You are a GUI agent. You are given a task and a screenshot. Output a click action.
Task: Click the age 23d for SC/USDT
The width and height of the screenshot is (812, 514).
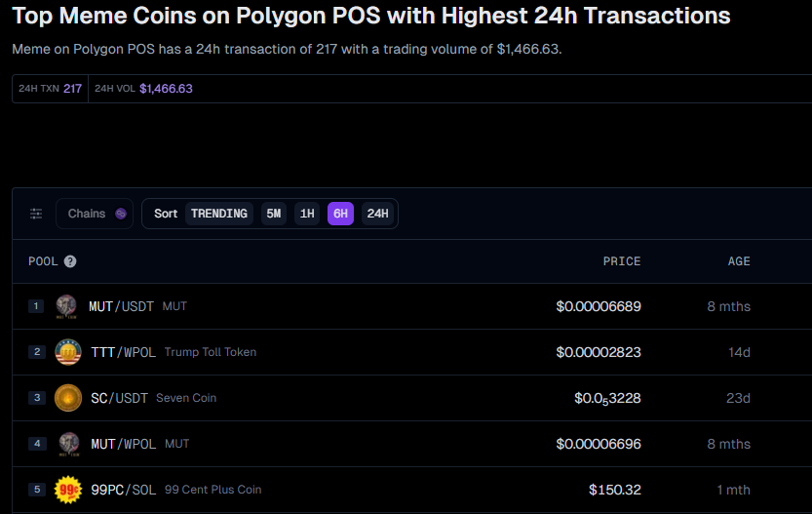pos(738,398)
